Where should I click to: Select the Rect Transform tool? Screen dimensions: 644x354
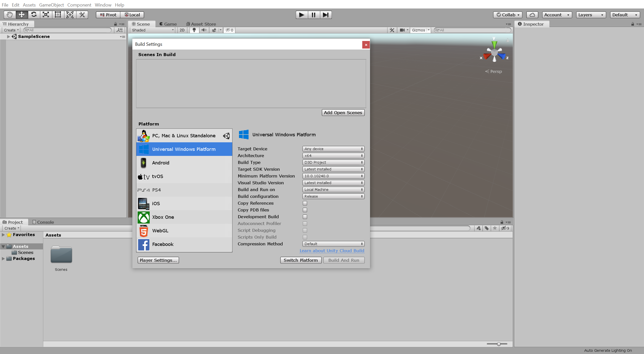58,15
